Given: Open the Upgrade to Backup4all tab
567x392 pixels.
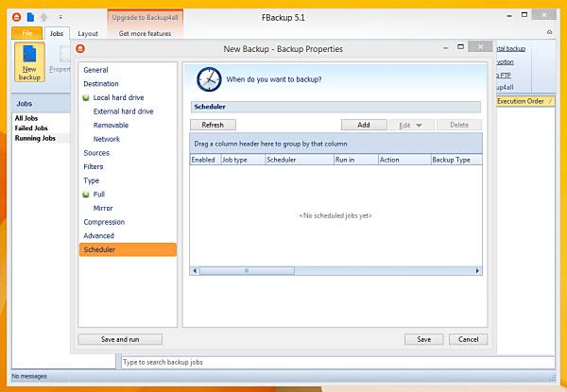Looking at the screenshot, I should click(x=145, y=17).
